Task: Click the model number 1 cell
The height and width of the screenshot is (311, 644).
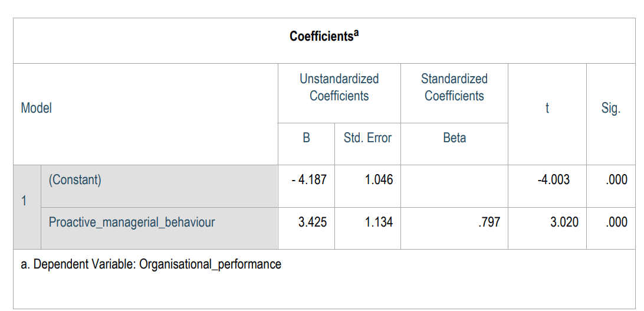Action: coord(24,201)
